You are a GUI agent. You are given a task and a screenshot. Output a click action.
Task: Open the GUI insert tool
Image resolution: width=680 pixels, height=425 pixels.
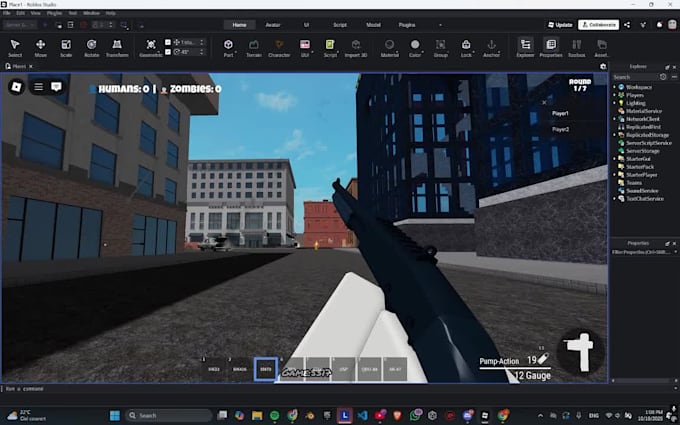(x=305, y=48)
